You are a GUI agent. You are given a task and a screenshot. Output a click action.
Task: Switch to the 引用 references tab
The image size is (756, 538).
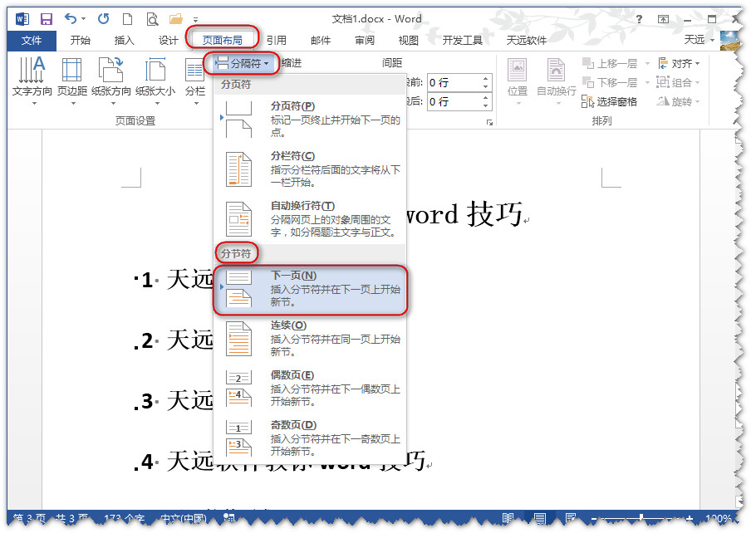pyautogui.click(x=276, y=40)
